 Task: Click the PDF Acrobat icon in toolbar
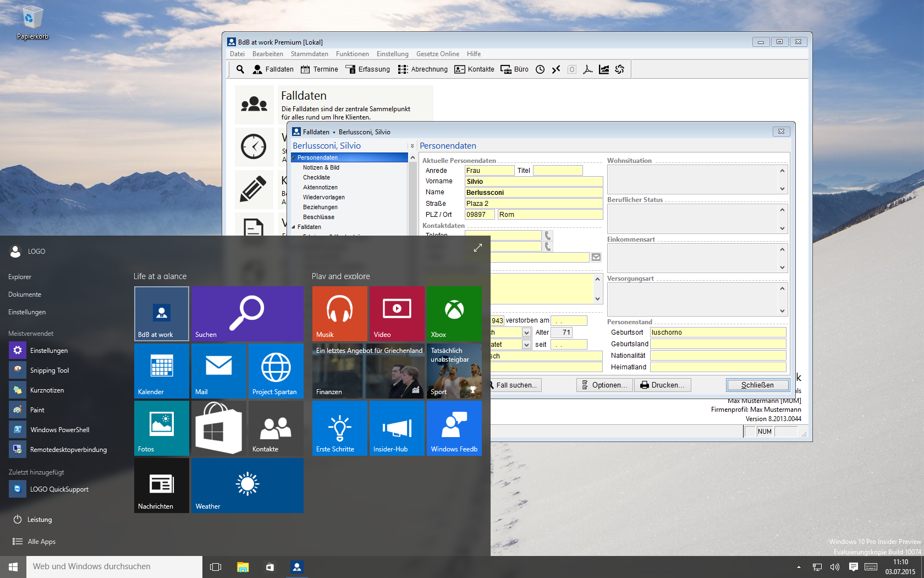pos(588,69)
